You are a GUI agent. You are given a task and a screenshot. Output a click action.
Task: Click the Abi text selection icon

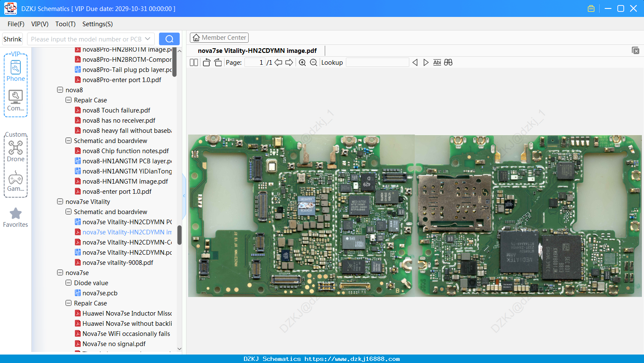(x=437, y=63)
